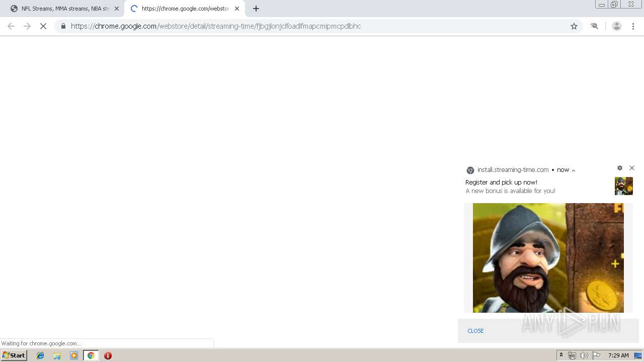Image resolution: width=644 pixels, height=362 pixels.
Task: Open the red Opera taskbar icon
Action: coord(108,355)
